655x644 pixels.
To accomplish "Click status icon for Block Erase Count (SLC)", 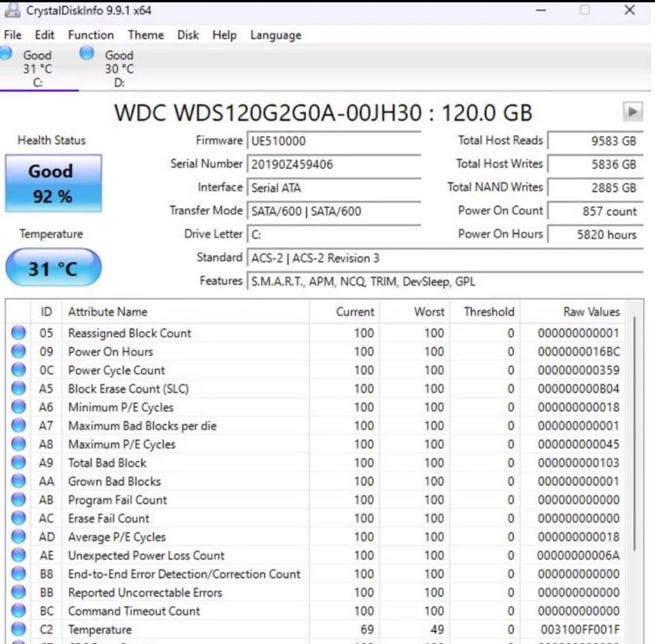I will point(19,388).
